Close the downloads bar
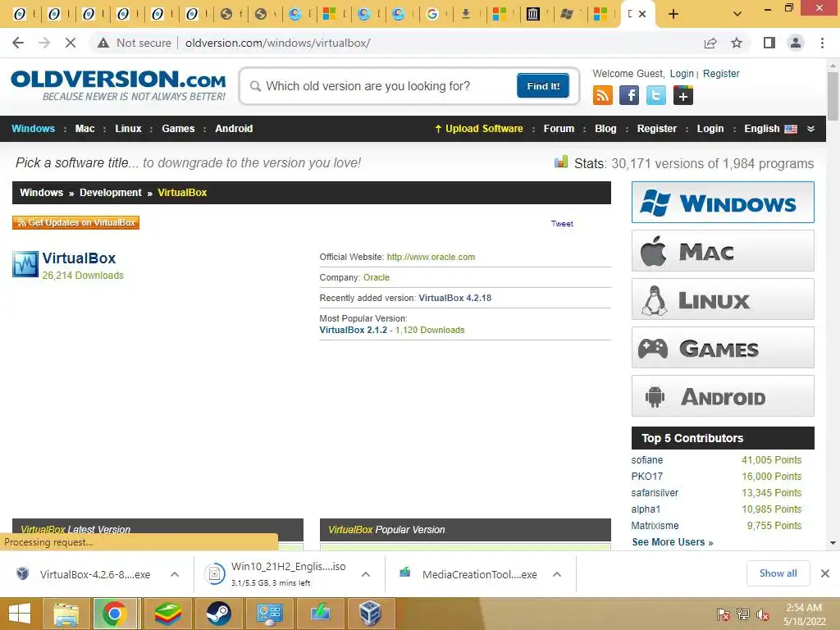 click(825, 573)
